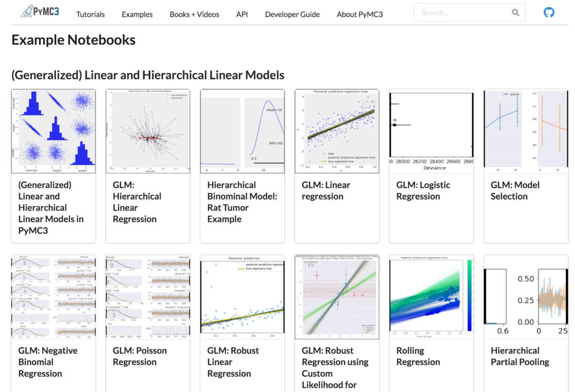Image resolution: width=575 pixels, height=392 pixels.
Task: Click the GLM: Negative Binomial Regression thumbnail
Action: coord(53,297)
